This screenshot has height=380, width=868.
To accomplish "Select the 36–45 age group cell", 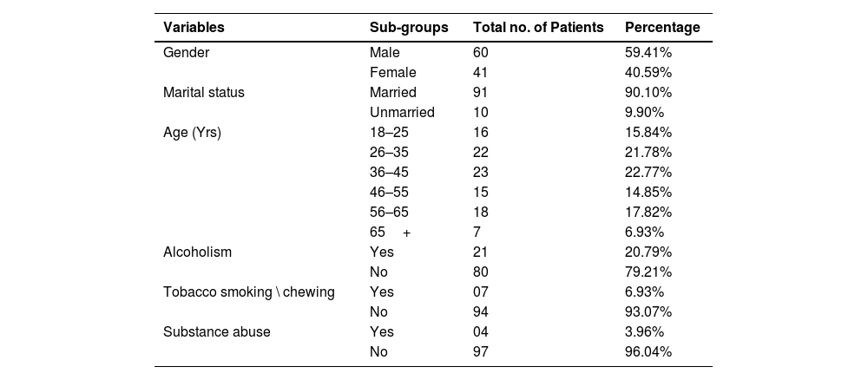I will tap(389, 172).
